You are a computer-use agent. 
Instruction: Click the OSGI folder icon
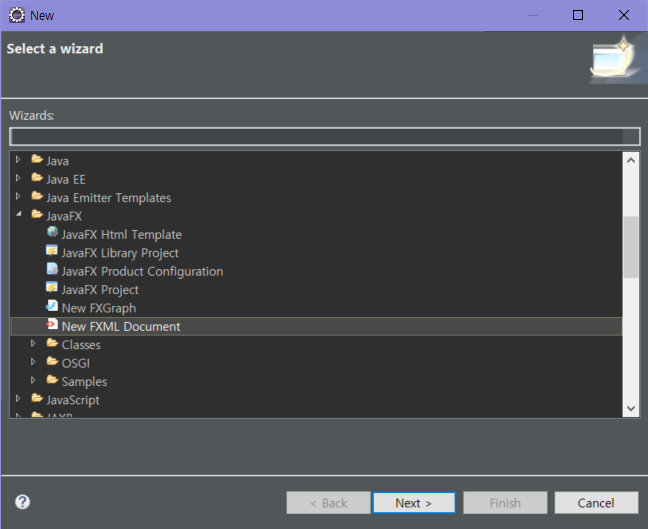[52, 361]
